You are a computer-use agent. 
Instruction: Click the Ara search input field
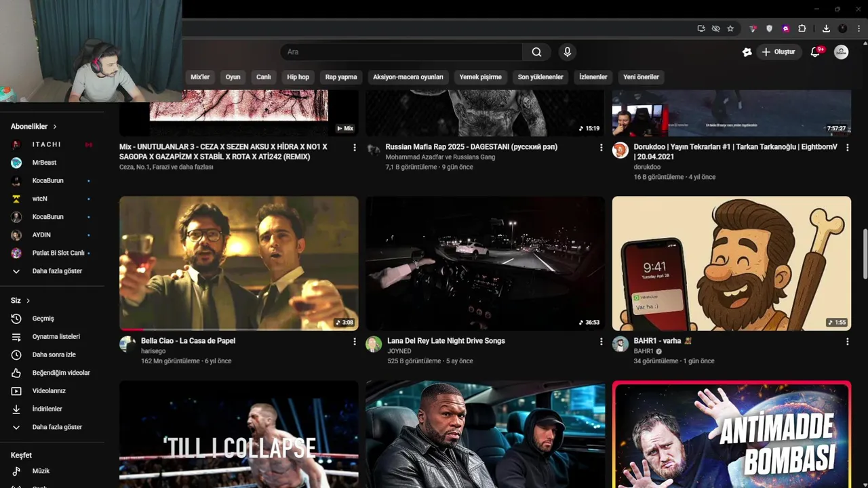(401, 52)
